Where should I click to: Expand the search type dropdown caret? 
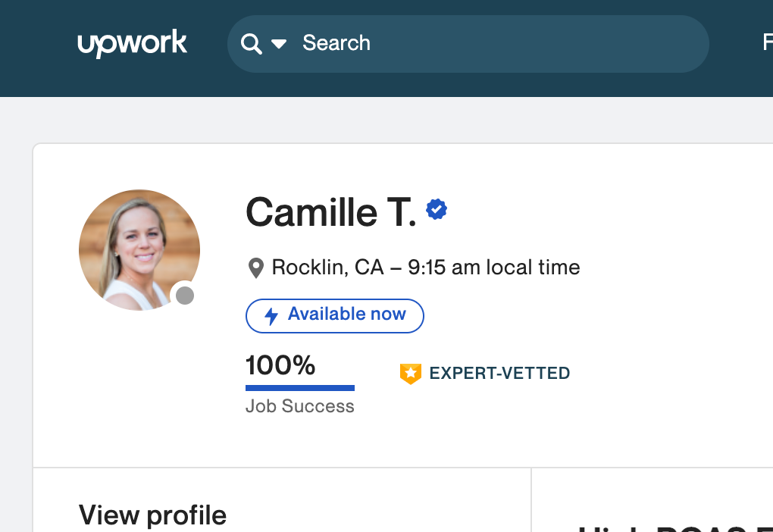(279, 44)
